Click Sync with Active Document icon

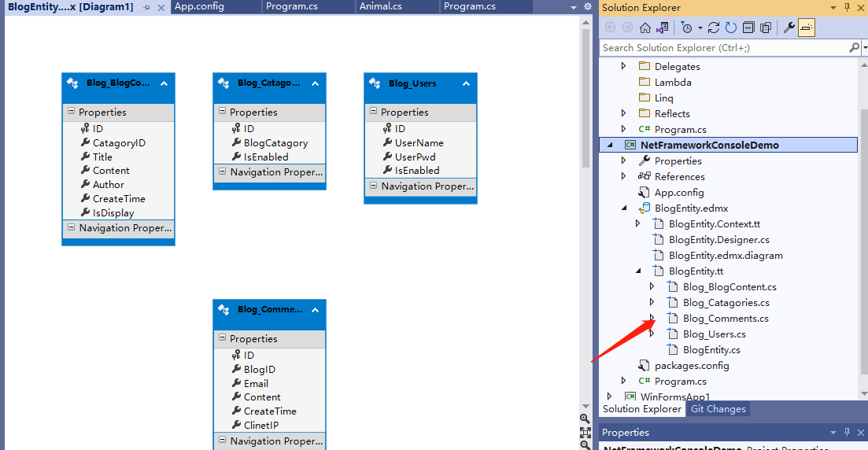(714, 28)
